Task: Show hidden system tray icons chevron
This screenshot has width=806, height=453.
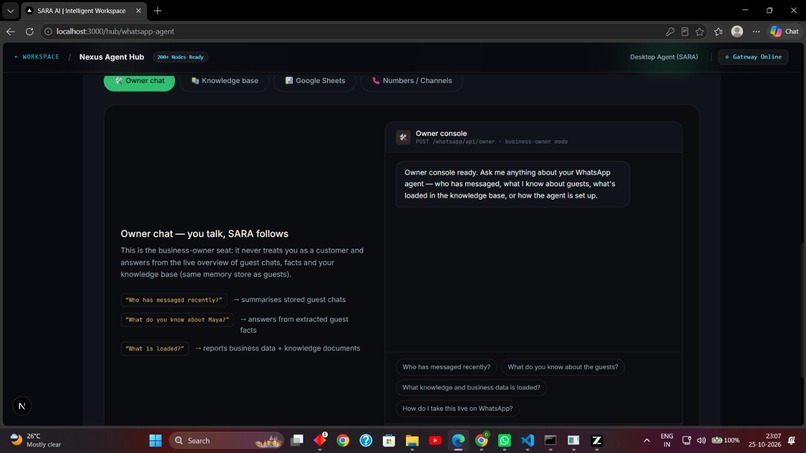Action: (647, 441)
